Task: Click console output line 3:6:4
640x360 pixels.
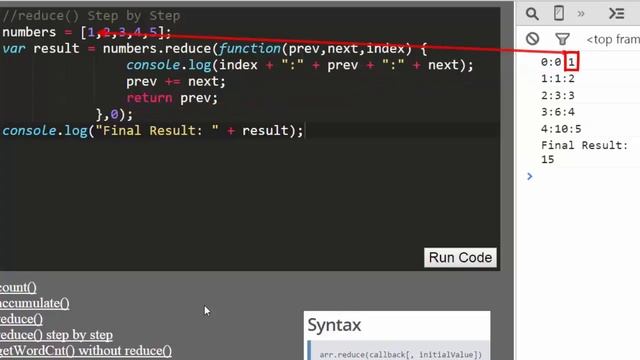Action: [558, 112]
